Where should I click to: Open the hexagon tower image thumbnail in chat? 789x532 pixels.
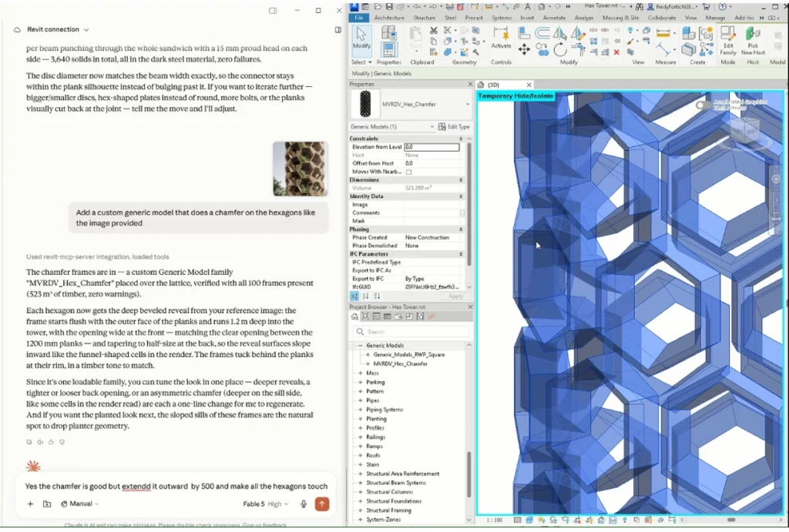coord(300,169)
